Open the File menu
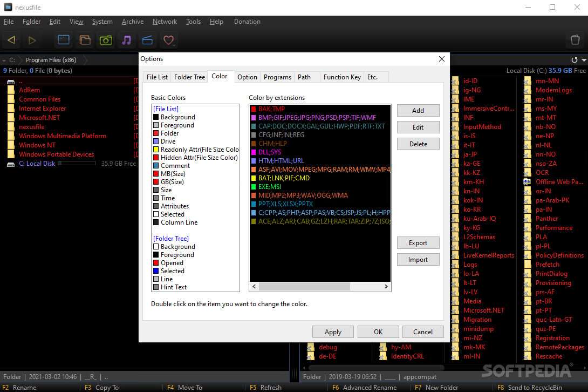This screenshot has width=588, height=392. pyautogui.click(x=9, y=22)
